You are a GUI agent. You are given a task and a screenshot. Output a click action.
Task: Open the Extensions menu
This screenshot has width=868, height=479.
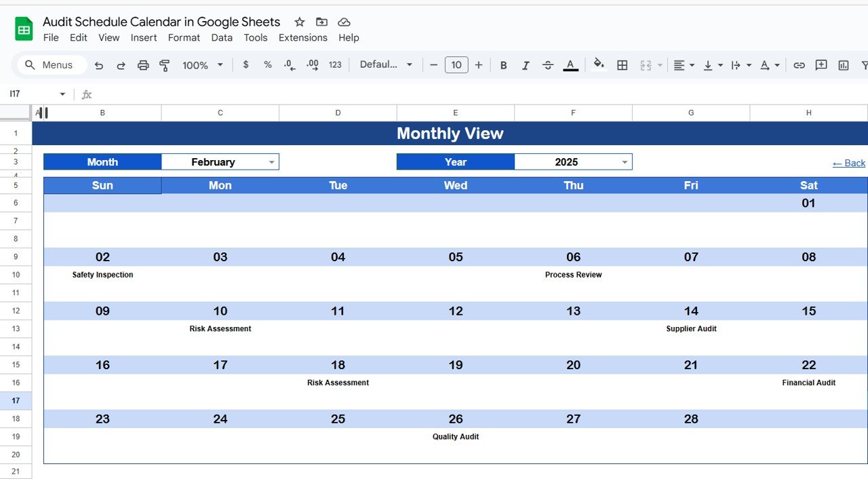coord(303,38)
